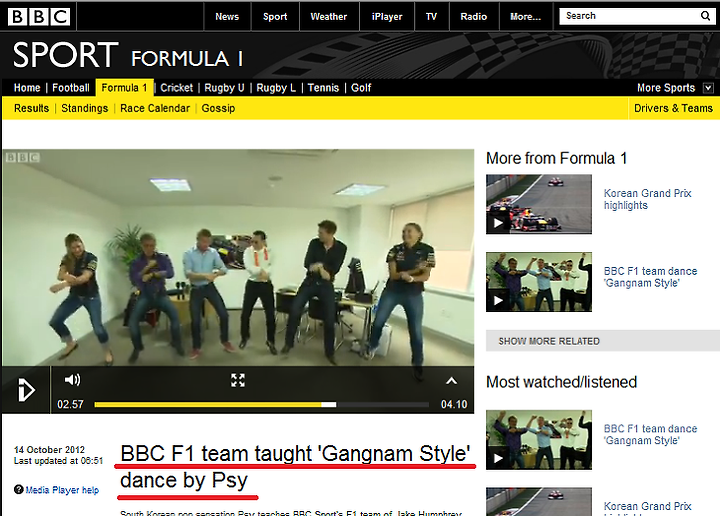Click the More from Formula 1 heading

click(557, 158)
